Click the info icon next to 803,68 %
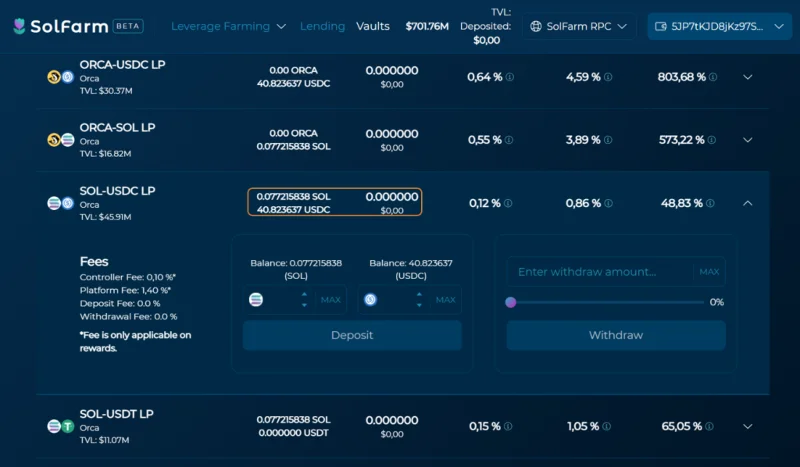This screenshot has width=800, height=467. coord(713,77)
